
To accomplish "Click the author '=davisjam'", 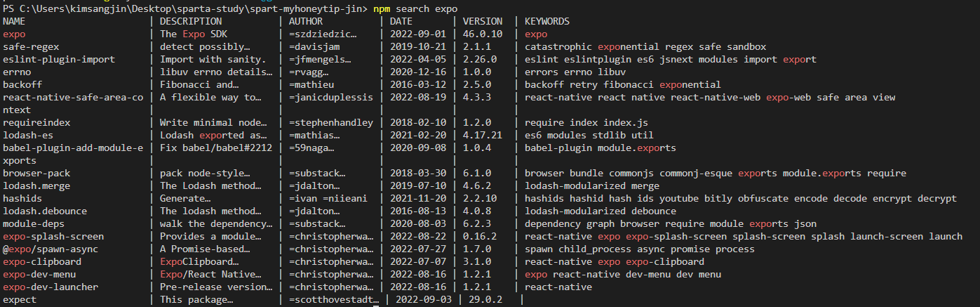I will (x=314, y=46).
